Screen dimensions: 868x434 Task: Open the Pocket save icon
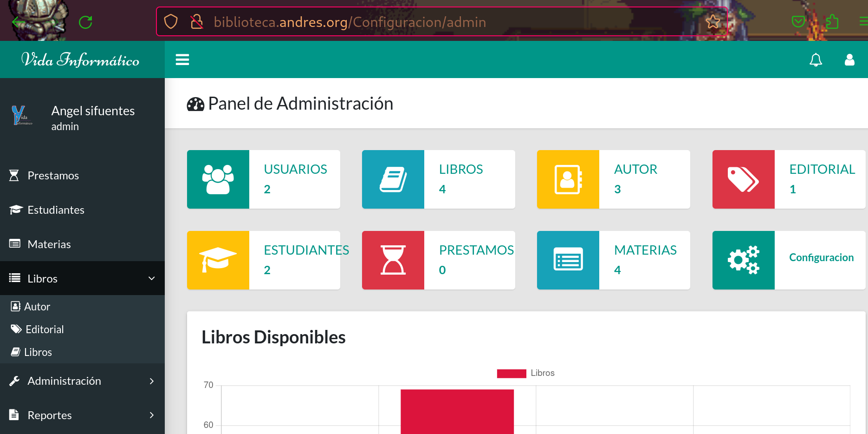tap(798, 21)
